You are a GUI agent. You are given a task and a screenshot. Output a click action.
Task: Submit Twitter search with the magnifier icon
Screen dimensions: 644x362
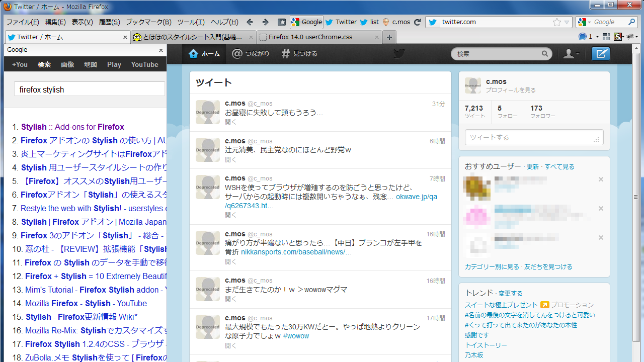click(545, 54)
